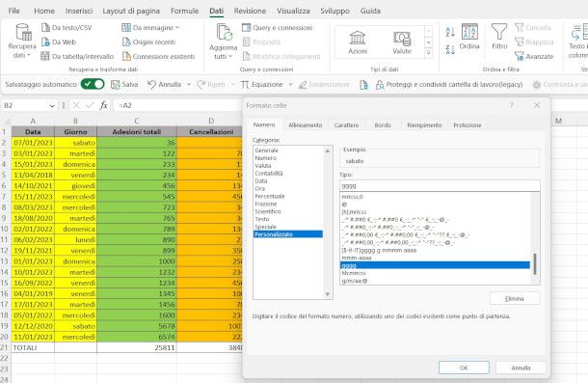Select Personalizzato category

click(288, 234)
